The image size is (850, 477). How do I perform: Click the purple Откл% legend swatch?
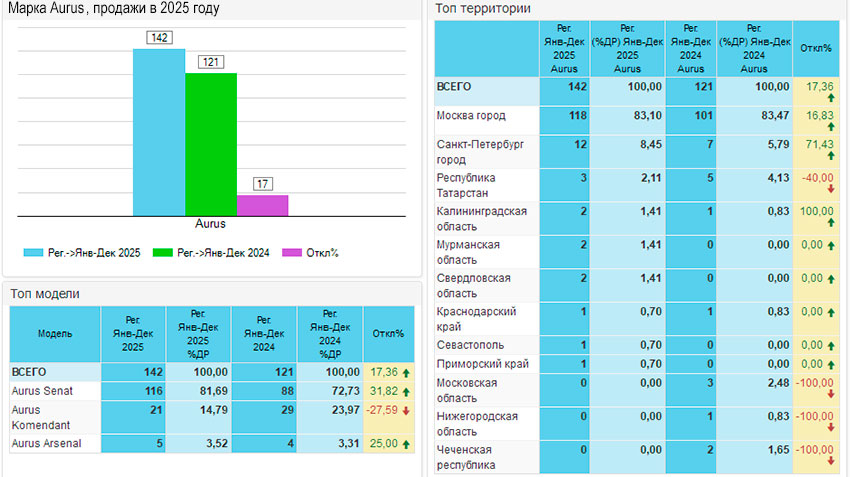pos(292,252)
